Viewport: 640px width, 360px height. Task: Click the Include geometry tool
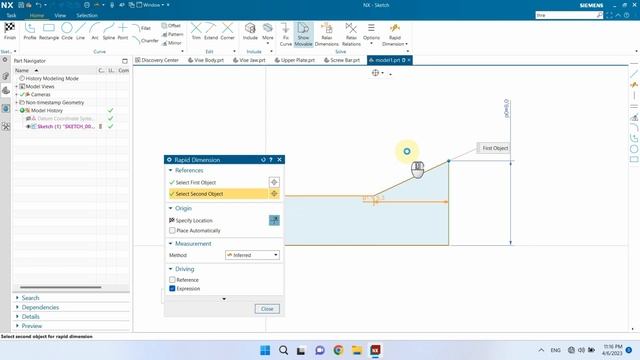(x=250, y=31)
